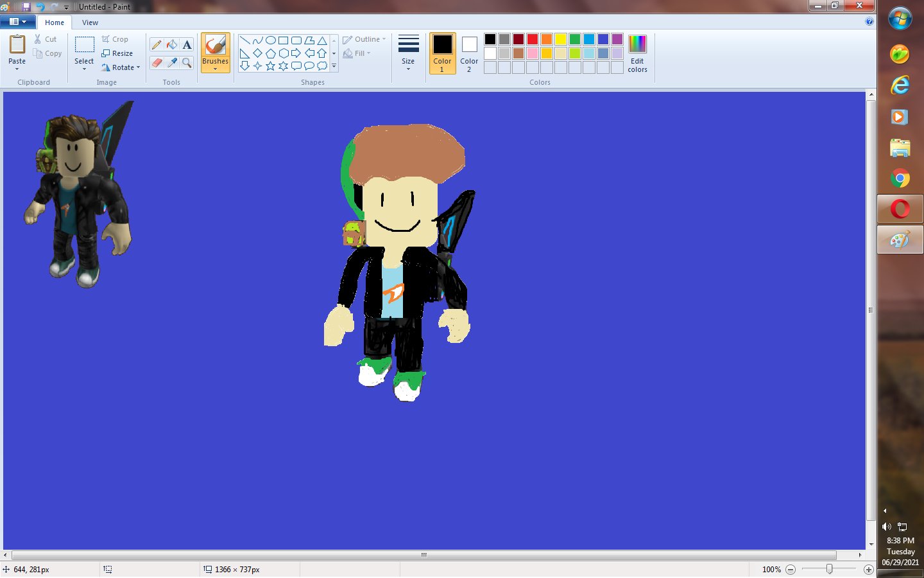Pick the Line shape
The width and height of the screenshot is (924, 578).
(244, 40)
